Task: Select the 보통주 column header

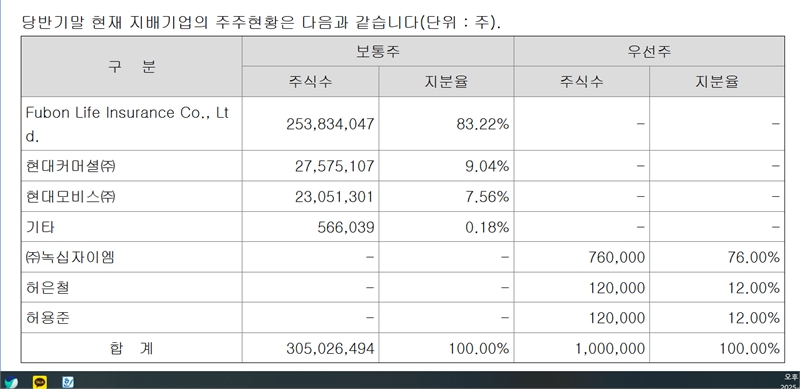Action: pyautogui.click(x=378, y=52)
